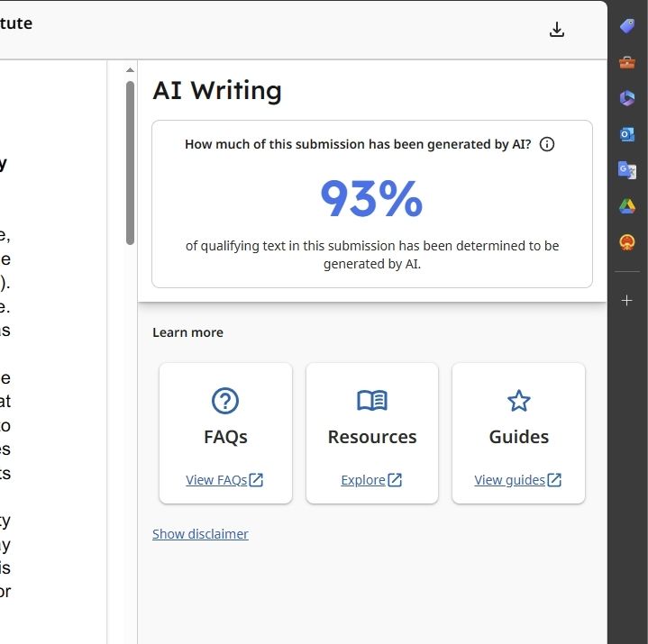Download the AI Writing report
648x644 pixels.
click(557, 30)
